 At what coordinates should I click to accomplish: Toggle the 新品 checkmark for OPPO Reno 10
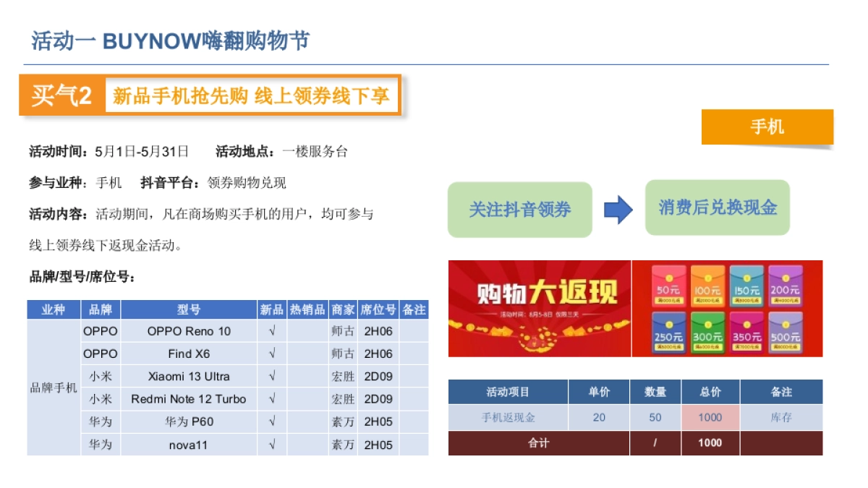[271, 331]
